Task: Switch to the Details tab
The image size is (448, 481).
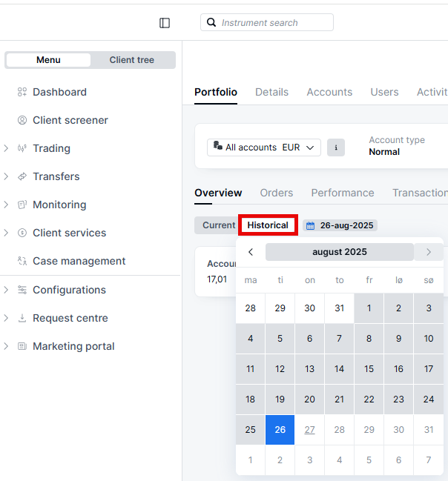Action: tap(271, 92)
